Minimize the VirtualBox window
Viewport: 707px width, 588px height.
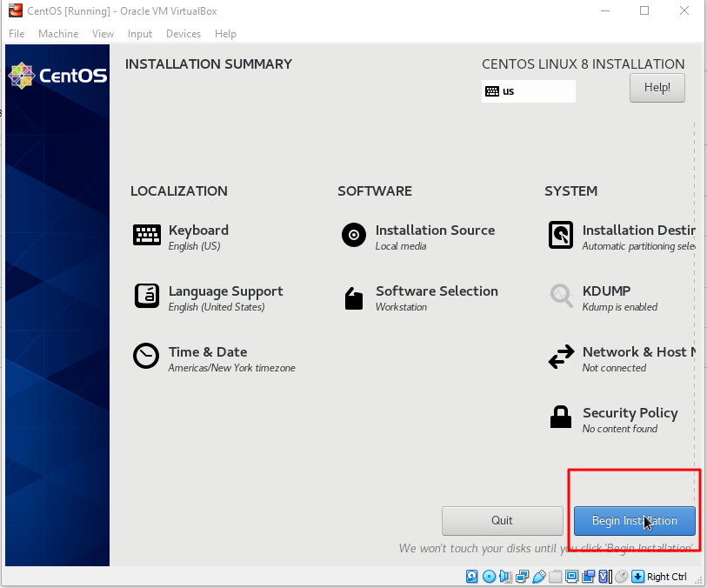pyautogui.click(x=605, y=10)
